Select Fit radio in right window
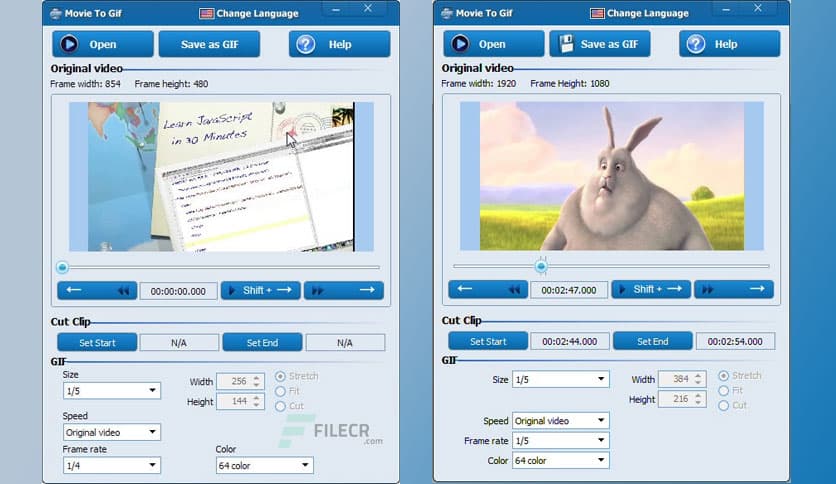The height and width of the screenshot is (484, 836). click(724, 390)
